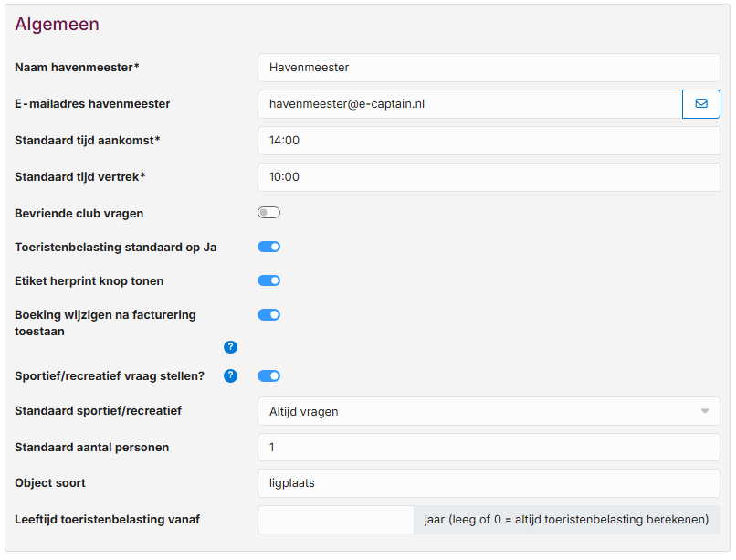Click the 'Standaard sportief/recreatief' label text
The image size is (736, 560).
(x=98, y=411)
